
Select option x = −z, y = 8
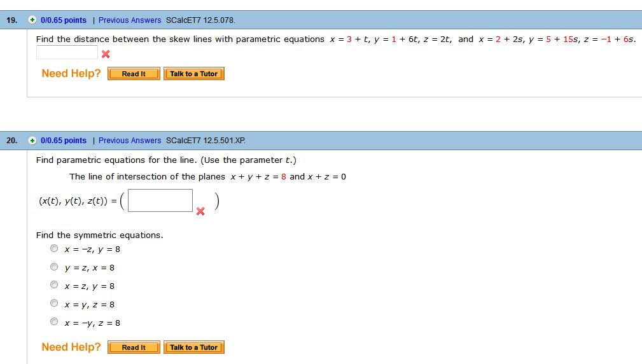coord(54,249)
